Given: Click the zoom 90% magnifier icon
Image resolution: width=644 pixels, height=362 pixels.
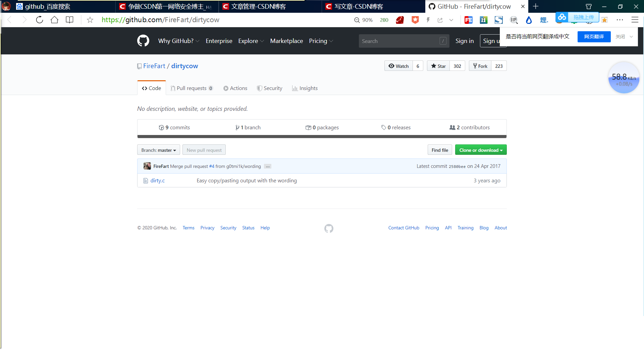Looking at the screenshot, I should coord(357,20).
